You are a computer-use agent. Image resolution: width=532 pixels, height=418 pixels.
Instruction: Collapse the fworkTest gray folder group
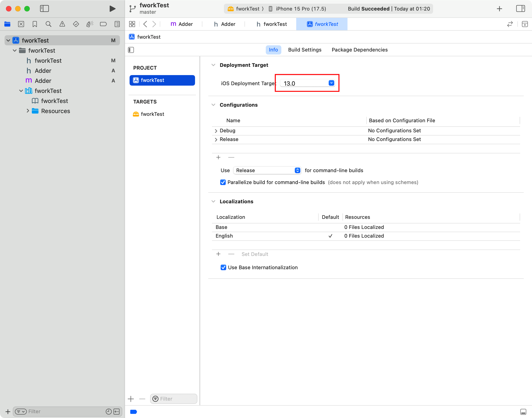click(15, 50)
